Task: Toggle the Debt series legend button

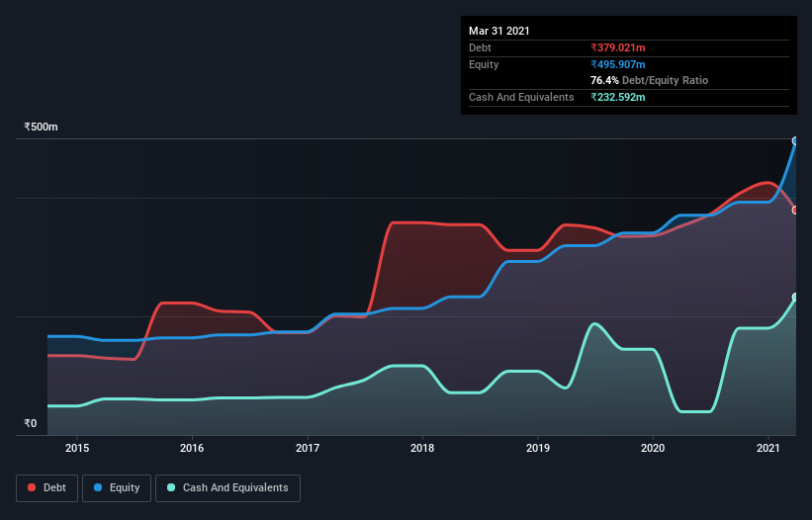Action: [x=46, y=488]
